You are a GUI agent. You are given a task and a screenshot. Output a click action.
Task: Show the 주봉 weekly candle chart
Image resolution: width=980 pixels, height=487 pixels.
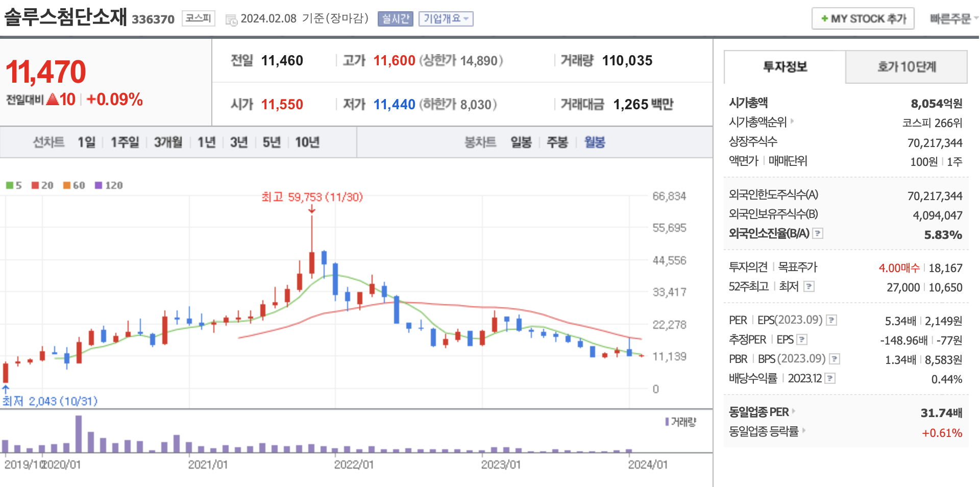[x=557, y=142]
